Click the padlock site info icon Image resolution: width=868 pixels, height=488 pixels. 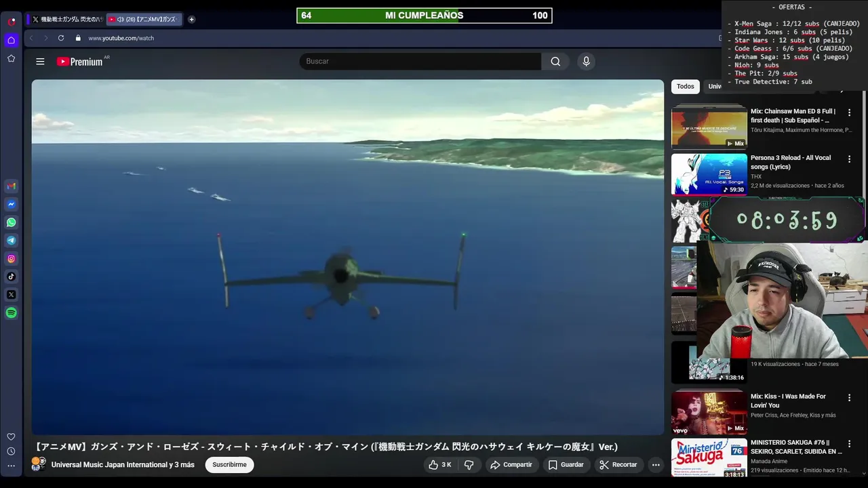coord(78,38)
